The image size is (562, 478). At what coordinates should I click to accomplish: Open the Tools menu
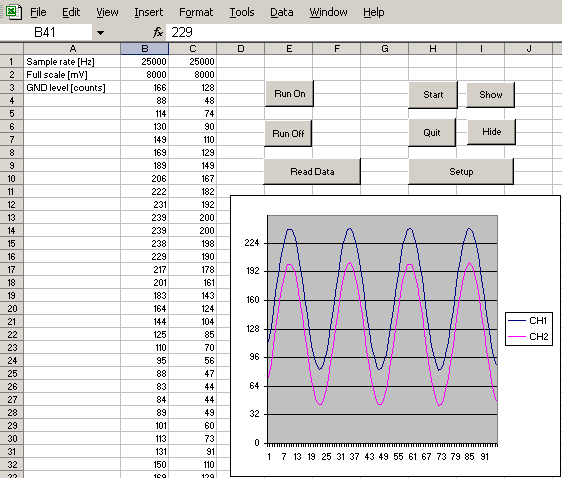pyautogui.click(x=242, y=12)
